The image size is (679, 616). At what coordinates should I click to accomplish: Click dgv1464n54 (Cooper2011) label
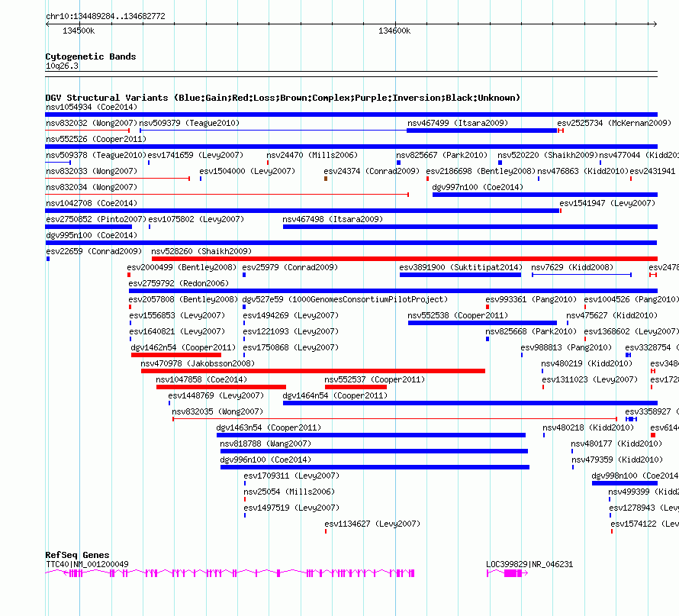click(335, 395)
